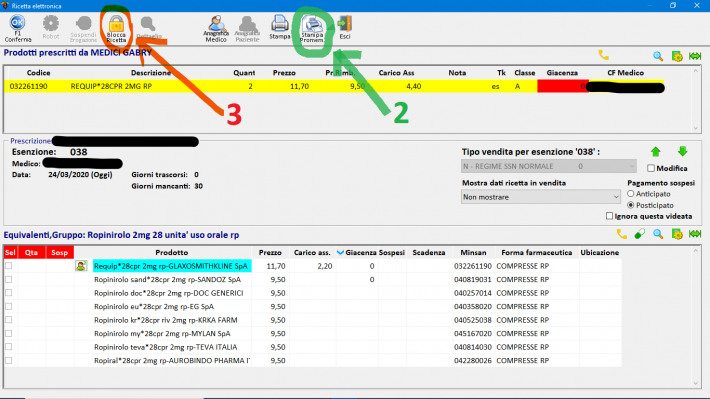Open Anagrafica Medico
Viewport: 710px width, 399px height.
pos(216,29)
